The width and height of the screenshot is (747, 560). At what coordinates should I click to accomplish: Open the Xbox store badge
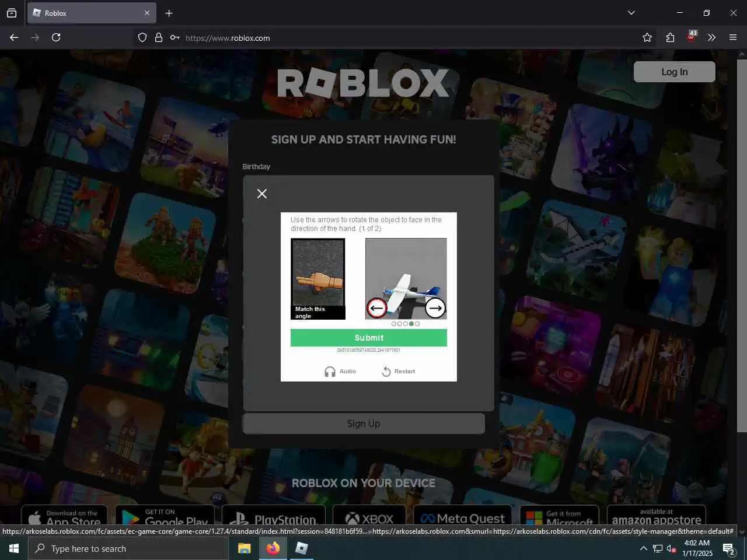pos(369,516)
